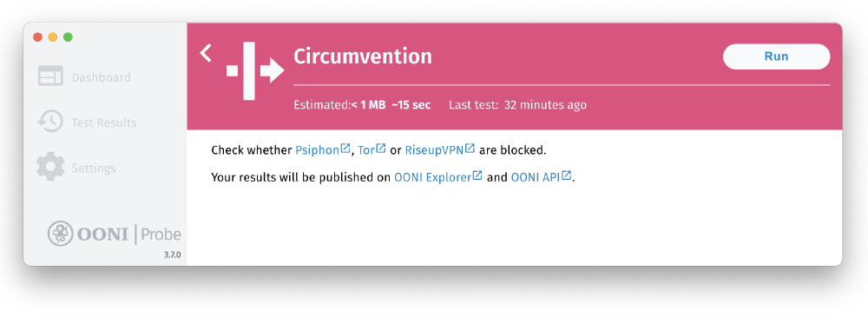Click the OONI octopus logo
Image resolution: width=868 pixels, height=331 pixels.
click(61, 234)
